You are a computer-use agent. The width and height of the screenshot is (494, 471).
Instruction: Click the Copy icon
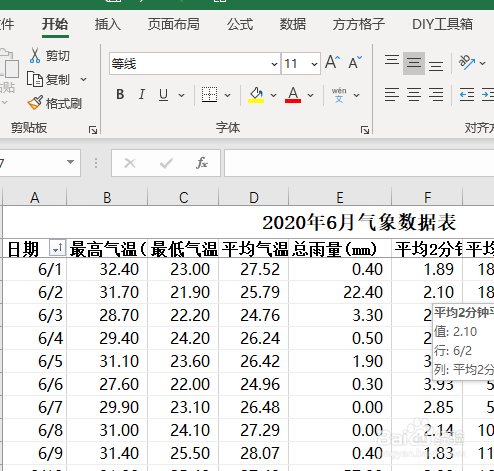(x=35, y=79)
